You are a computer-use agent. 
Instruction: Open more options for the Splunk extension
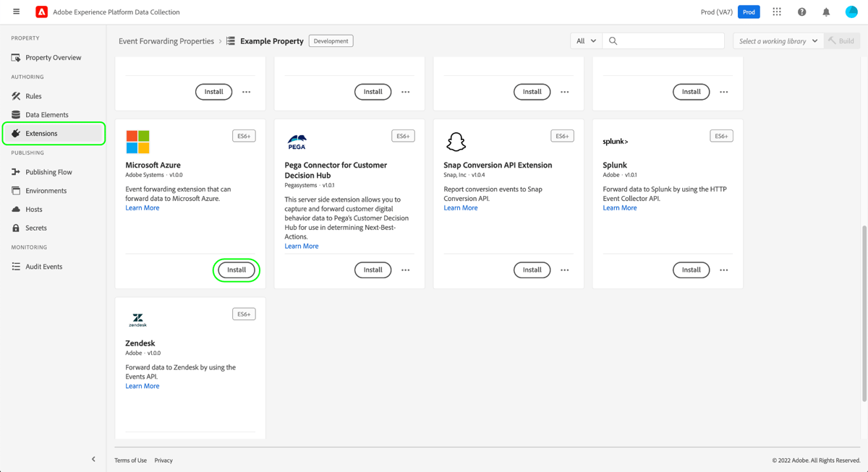pos(723,270)
